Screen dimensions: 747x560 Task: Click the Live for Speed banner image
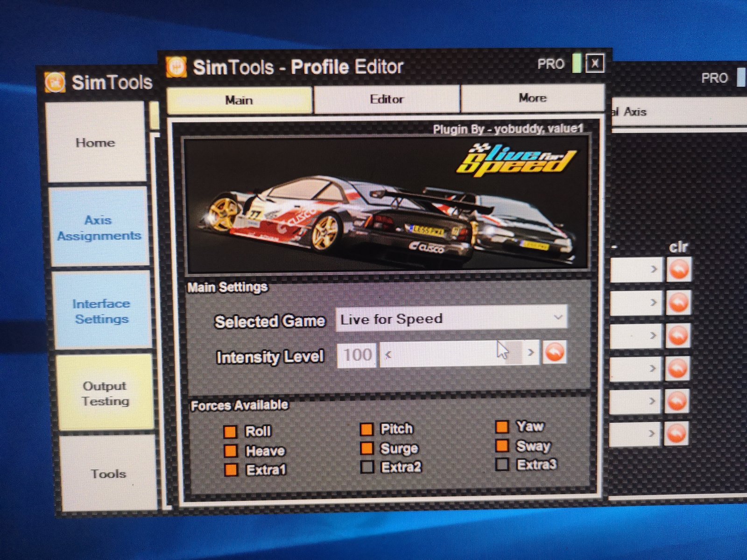387,205
